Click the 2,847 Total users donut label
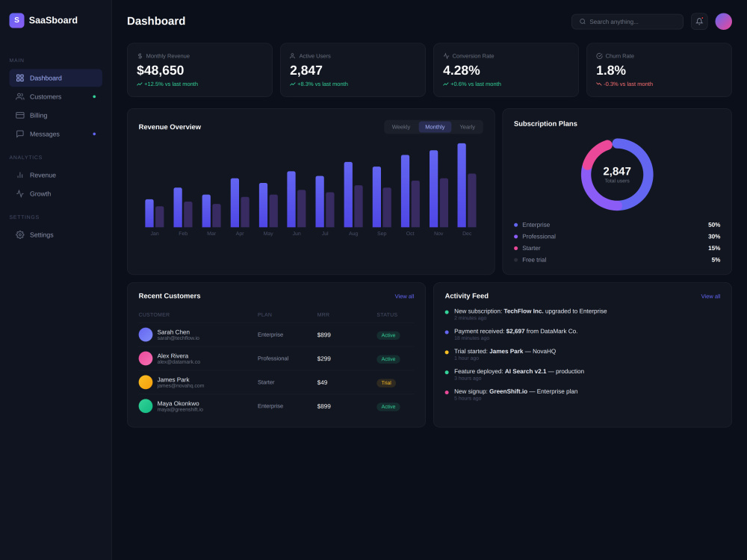The height and width of the screenshot is (560, 747). (x=617, y=174)
